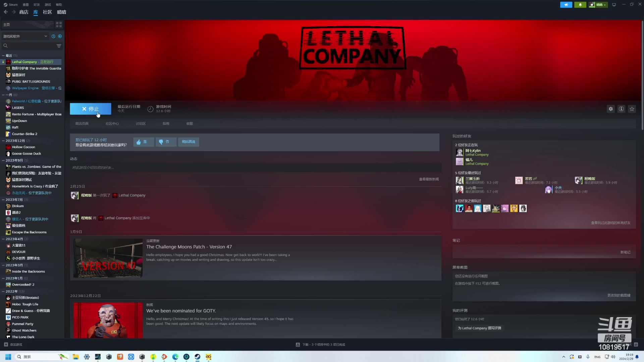Open the 好友 friends menu
This screenshot has width=644, height=362.
[x=37, y=5]
